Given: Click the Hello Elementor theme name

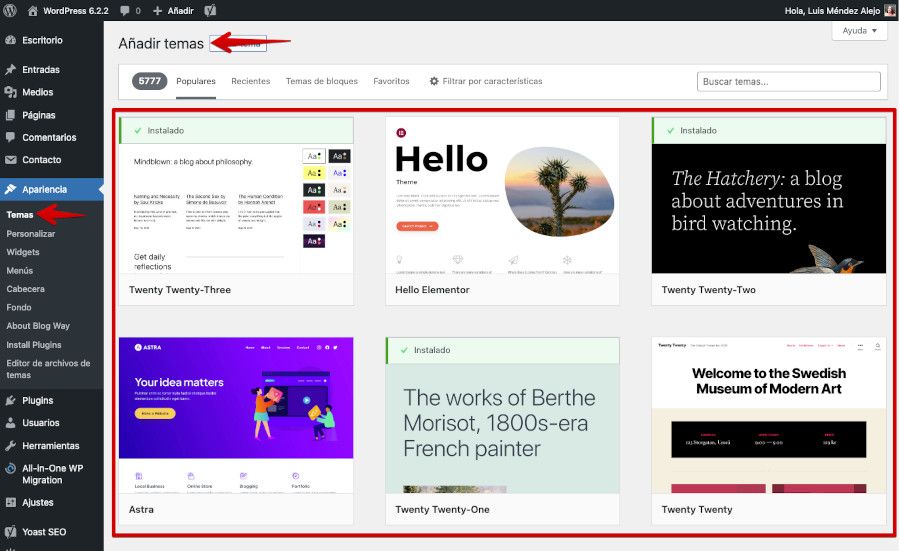Looking at the screenshot, I should tap(432, 290).
